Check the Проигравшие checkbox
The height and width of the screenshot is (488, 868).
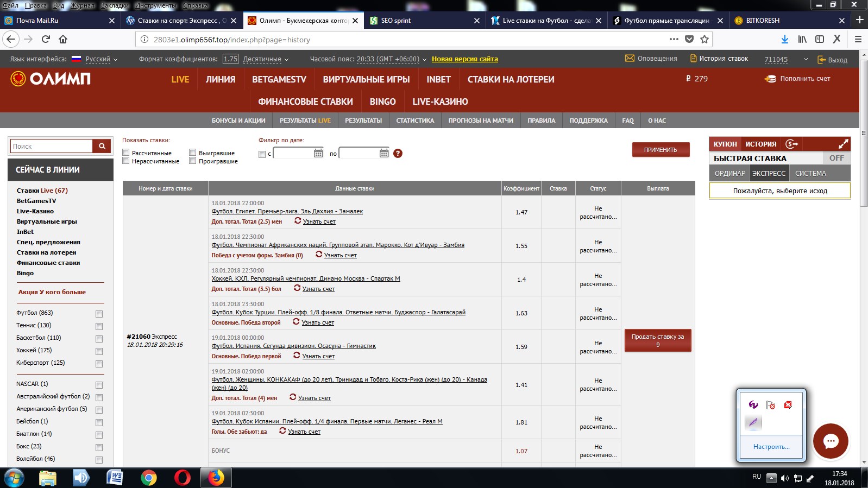click(x=192, y=161)
